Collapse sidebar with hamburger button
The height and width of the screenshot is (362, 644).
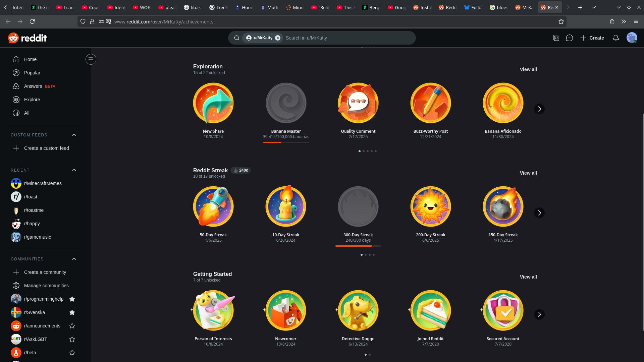[x=91, y=59]
